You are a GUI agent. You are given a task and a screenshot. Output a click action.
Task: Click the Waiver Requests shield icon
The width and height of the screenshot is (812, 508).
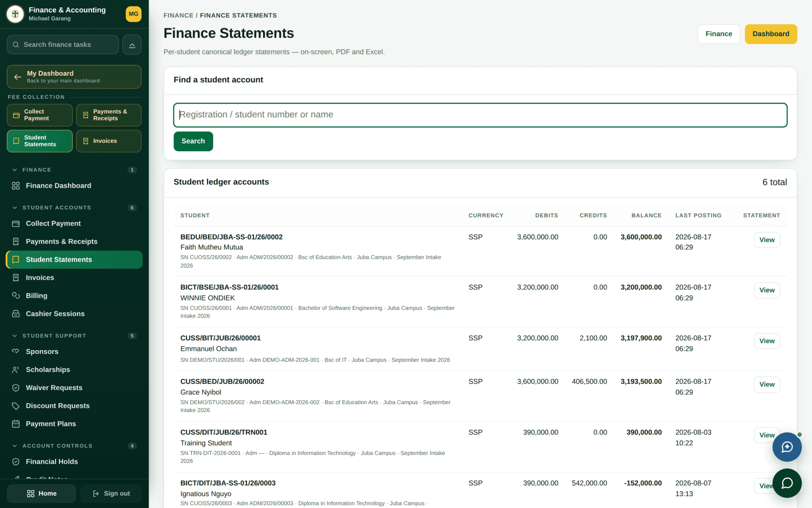tap(16, 388)
